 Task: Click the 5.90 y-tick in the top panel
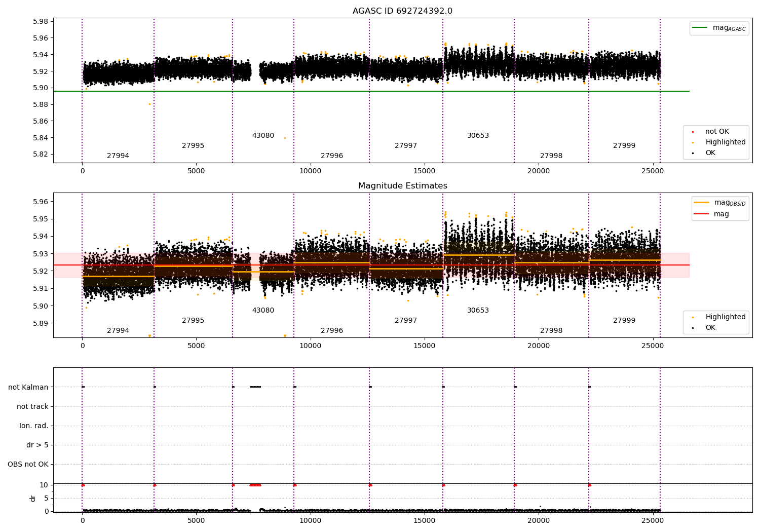tap(40, 88)
